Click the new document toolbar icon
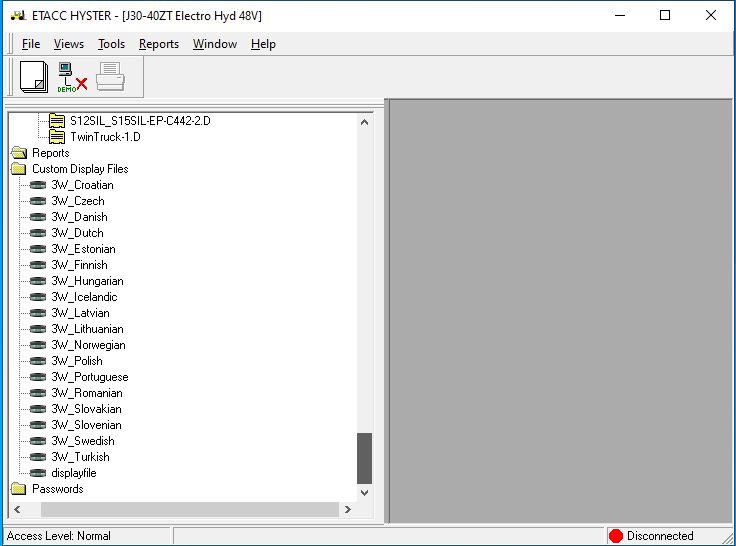The image size is (736, 546). coord(34,77)
